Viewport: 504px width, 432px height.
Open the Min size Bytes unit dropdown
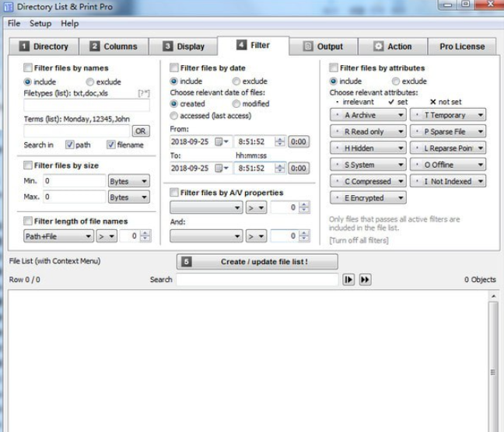129,181
